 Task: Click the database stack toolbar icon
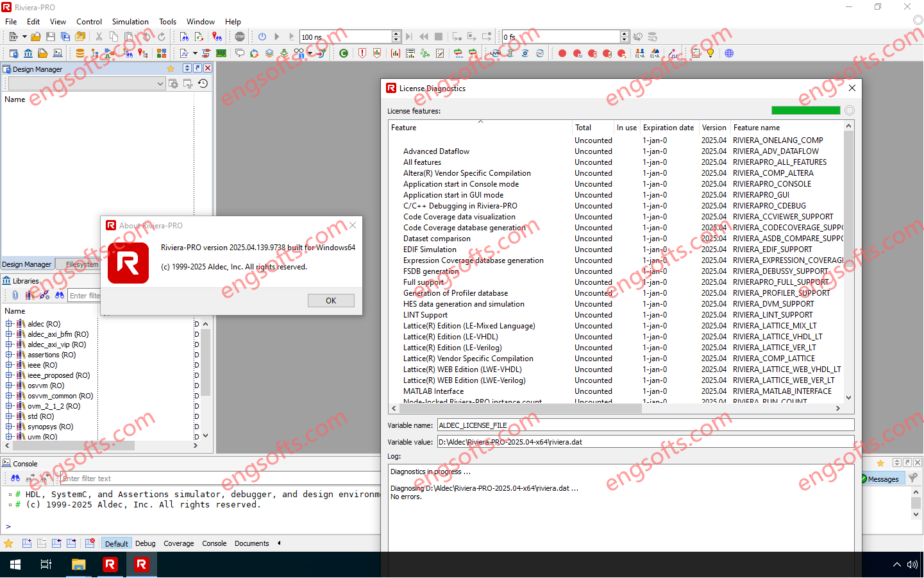80,53
